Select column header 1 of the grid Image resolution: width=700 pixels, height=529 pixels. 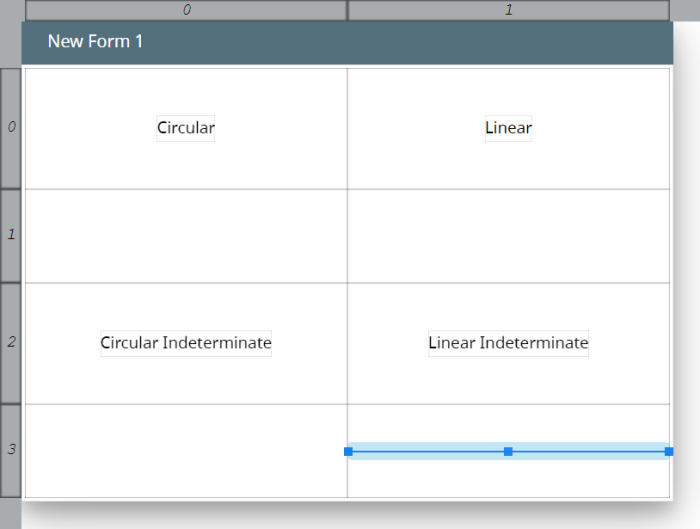508,10
